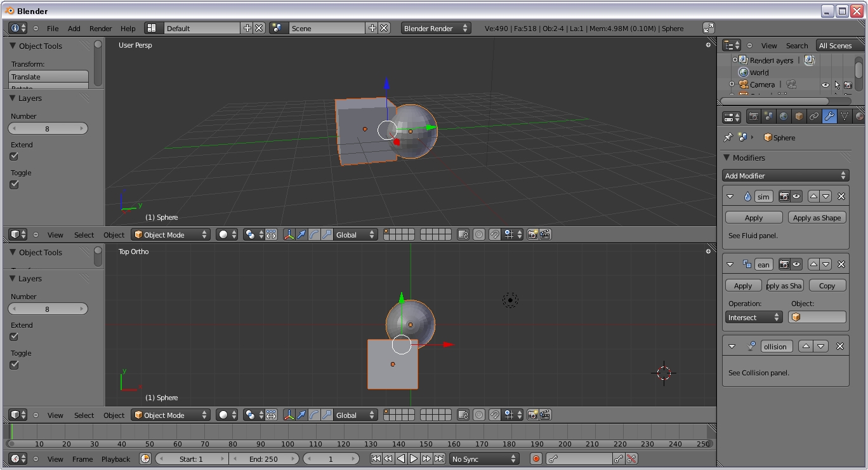Toggle render visibility of the Boolean modifier
868x470 pixels.
[x=784, y=264]
